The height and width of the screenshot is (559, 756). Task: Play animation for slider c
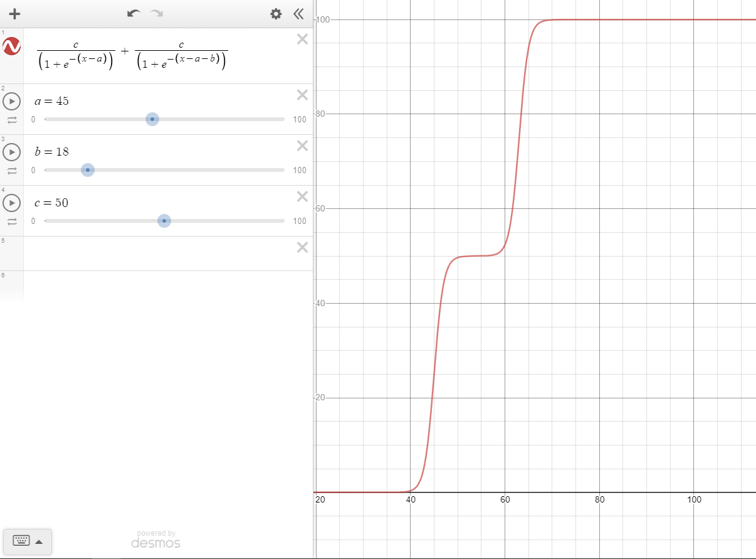[12, 203]
